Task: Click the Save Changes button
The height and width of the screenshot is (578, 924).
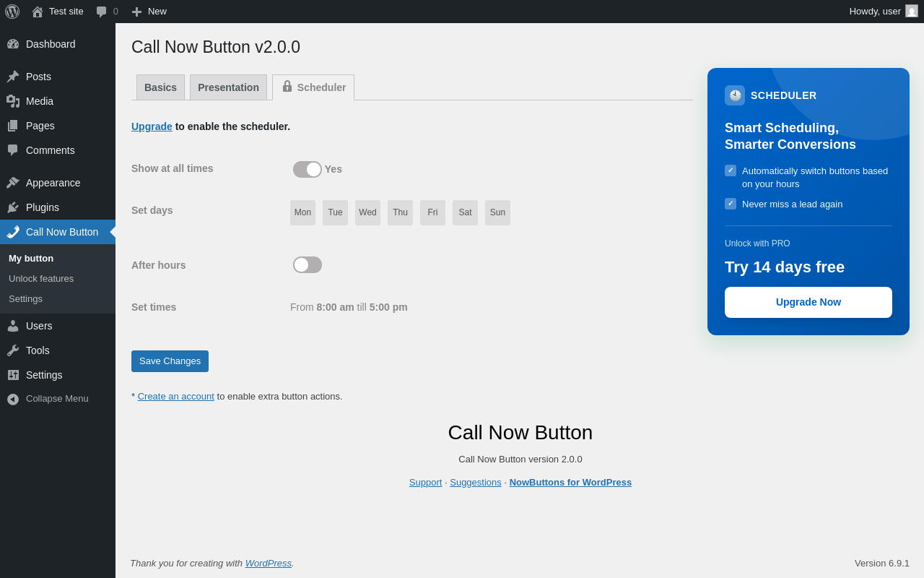Action: 170,361
